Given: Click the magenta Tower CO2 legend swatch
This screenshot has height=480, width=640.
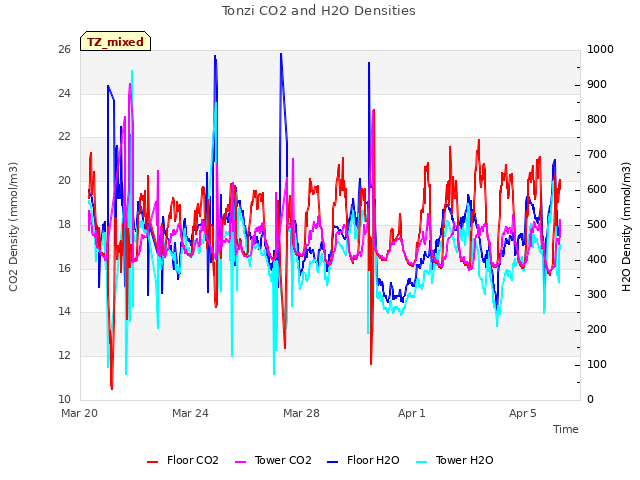Looking at the screenshot, I should [240, 462].
